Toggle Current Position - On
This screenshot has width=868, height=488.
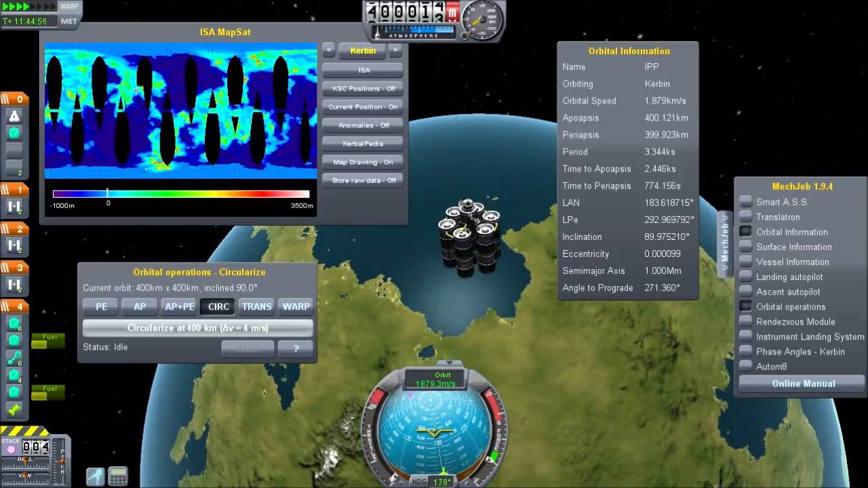point(363,106)
